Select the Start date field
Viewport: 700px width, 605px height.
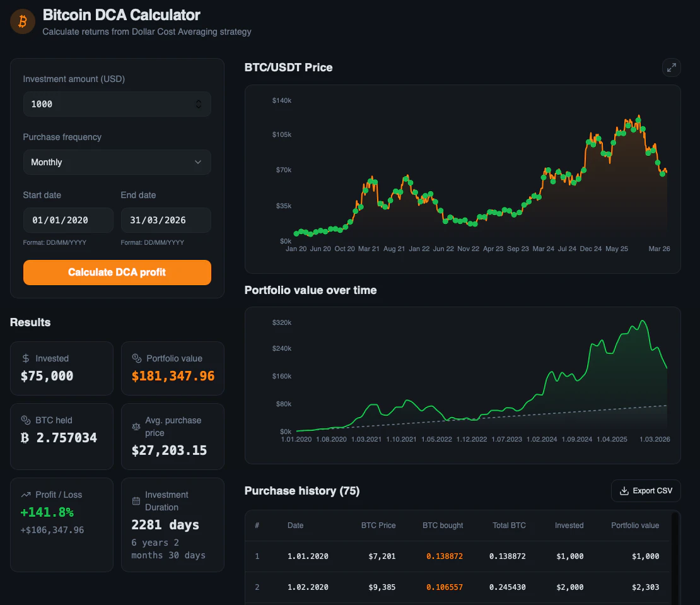[x=68, y=220]
